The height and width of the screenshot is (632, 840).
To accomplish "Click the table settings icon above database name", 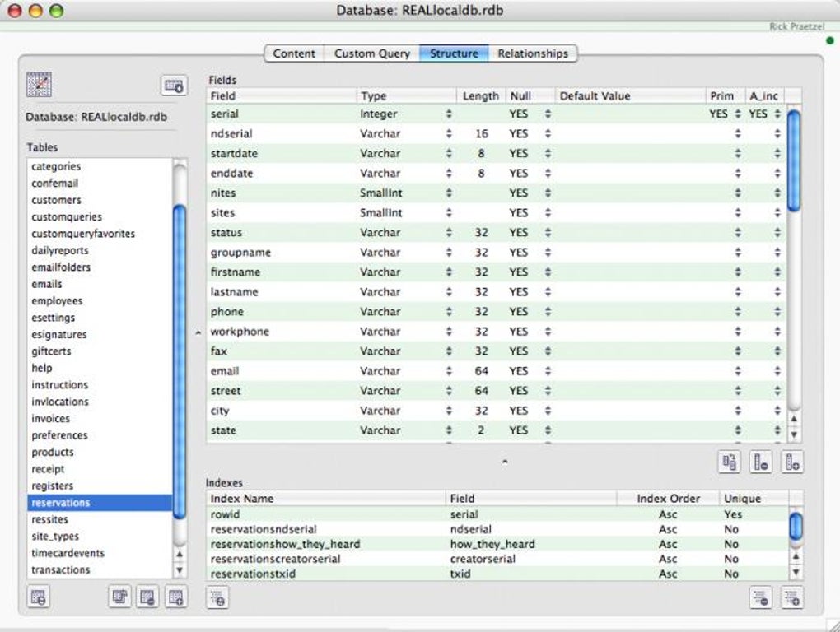I will pos(174,86).
